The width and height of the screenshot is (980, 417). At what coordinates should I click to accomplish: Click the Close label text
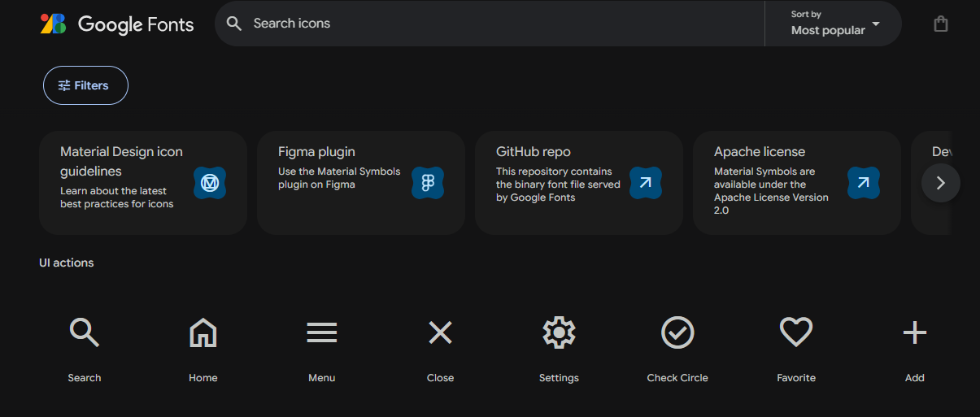pos(440,378)
